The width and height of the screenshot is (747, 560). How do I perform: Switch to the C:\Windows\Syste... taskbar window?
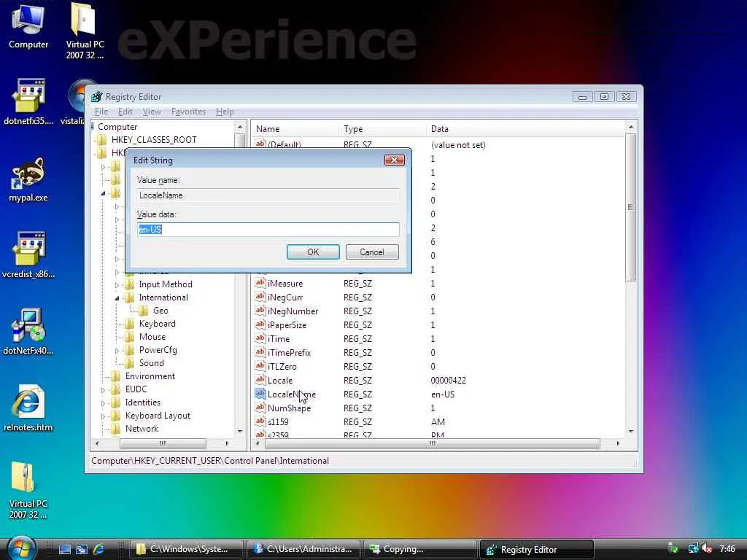pyautogui.click(x=186, y=549)
